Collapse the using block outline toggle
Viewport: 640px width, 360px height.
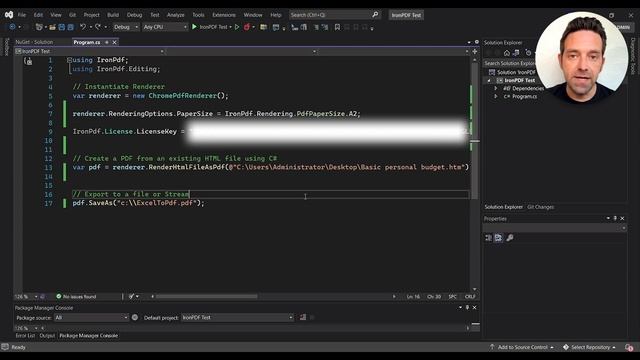pos(69,60)
